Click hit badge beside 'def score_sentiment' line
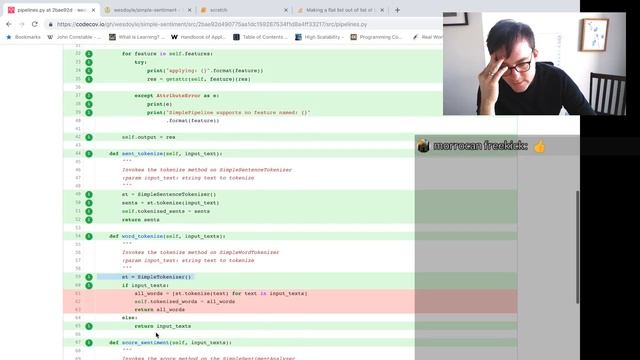Image resolution: width=640 pixels, height=360 pixels. (89, 343)
